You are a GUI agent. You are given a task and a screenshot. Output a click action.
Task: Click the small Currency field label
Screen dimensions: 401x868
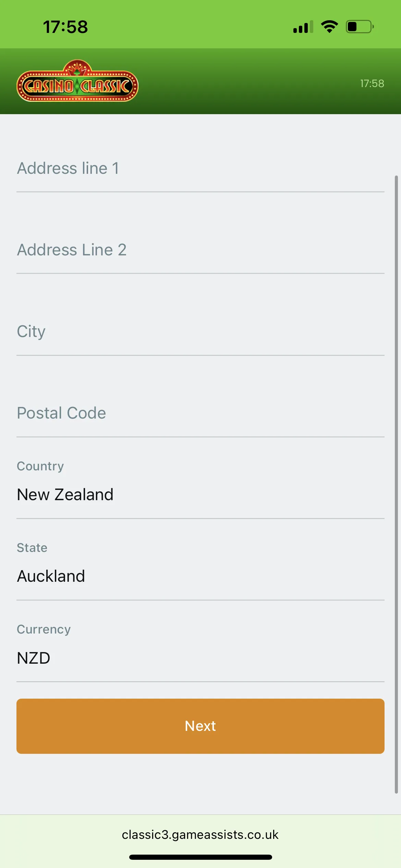coord(44,629)
